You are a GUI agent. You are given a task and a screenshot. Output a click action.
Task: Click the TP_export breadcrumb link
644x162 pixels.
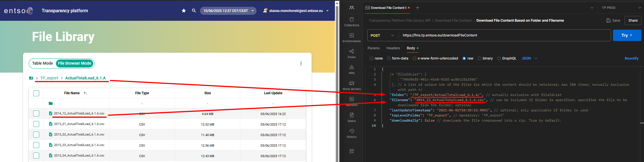[49, 78]
